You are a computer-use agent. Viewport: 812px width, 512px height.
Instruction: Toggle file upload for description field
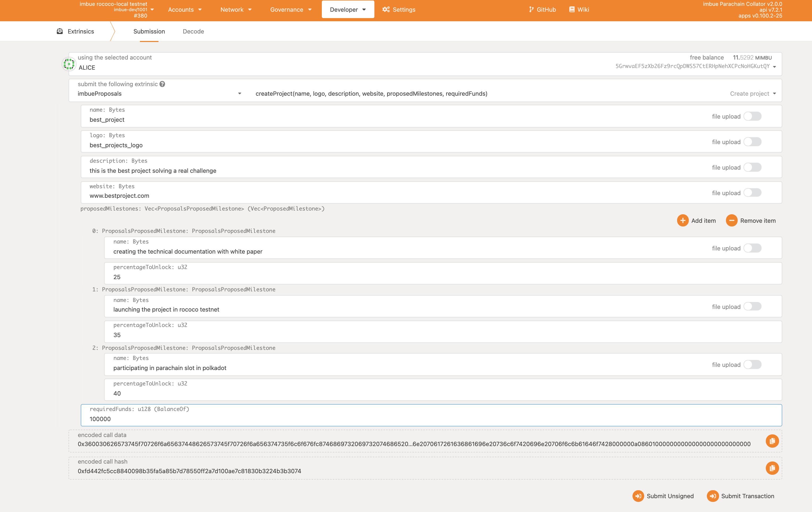point(752,167)
